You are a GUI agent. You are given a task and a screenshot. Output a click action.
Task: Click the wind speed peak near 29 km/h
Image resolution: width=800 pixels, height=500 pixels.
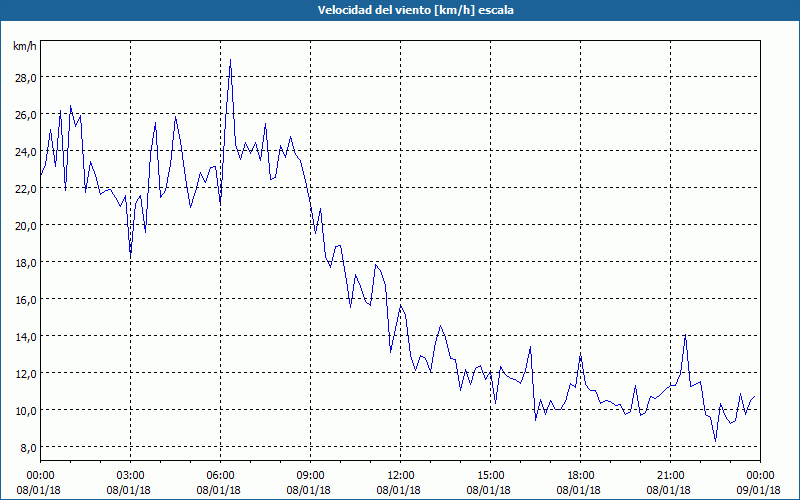tap(231, 60)
